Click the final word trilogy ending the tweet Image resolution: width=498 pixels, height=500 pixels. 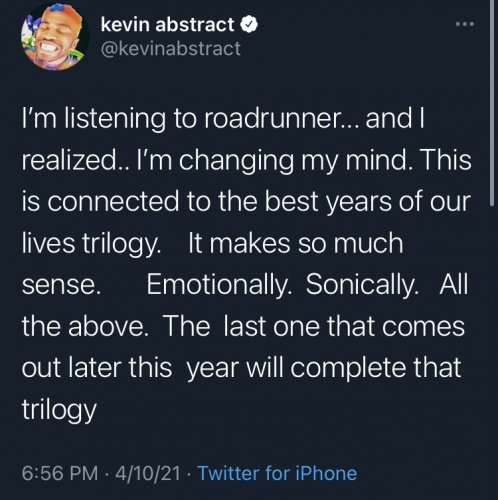point(59,410)
